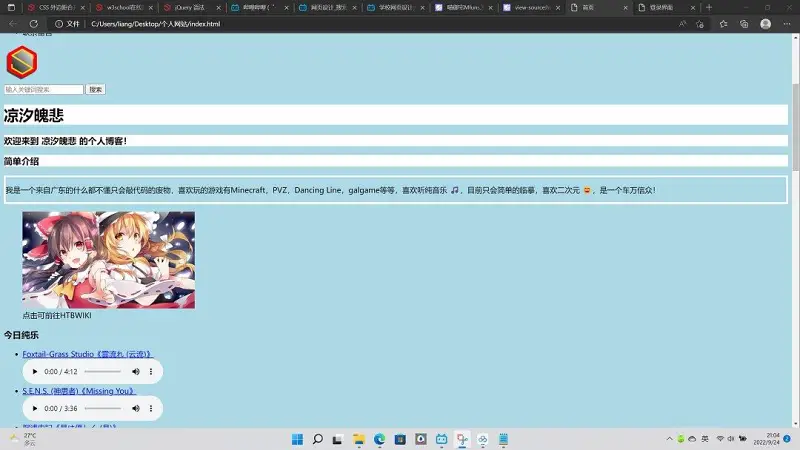The height and width of the screenshot is (450, 800).
Task: View site information for the file
Action: click(67, 24)
